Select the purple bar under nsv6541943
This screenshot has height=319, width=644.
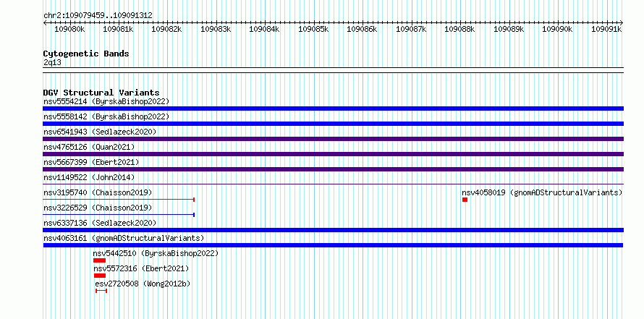click(x=333, y=139)
